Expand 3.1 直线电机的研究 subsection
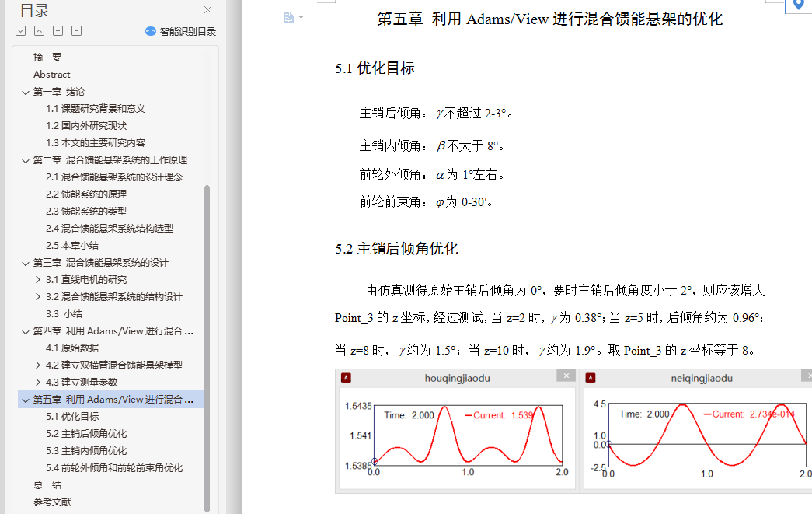This screenshot has height=514, width=812. click(x=38, y=280)
